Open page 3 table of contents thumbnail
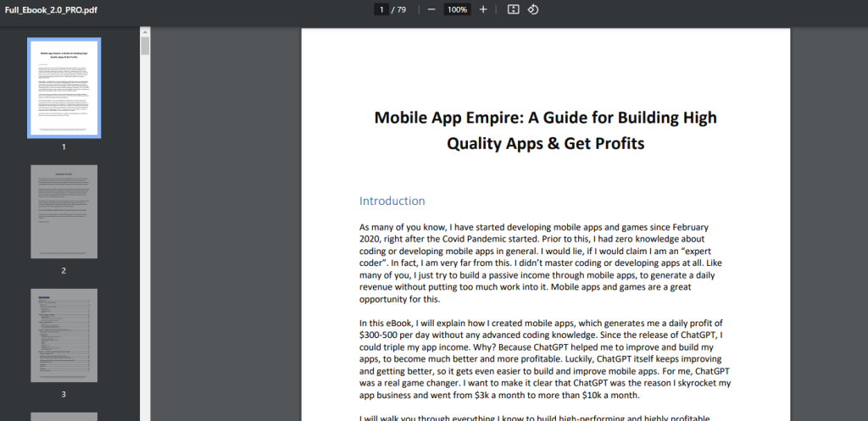Image resolution: width=868 pixels, height=421 pixels. point(64,335)
